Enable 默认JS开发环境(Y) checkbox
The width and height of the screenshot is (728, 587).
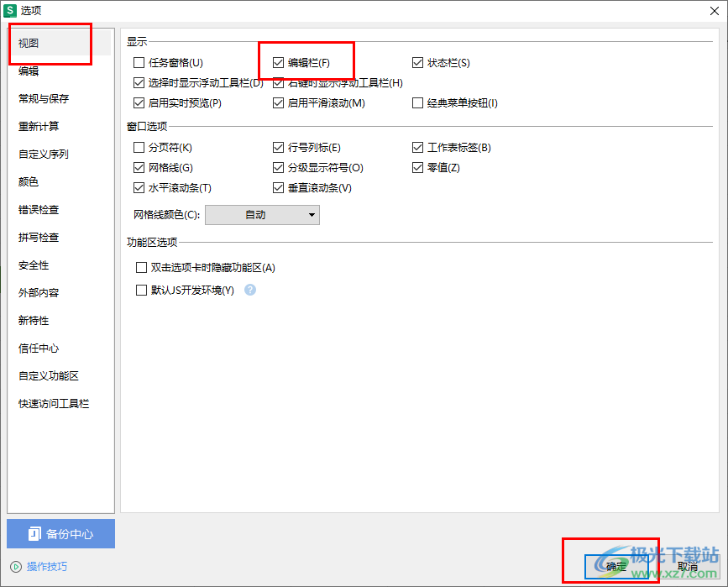(x=141, y=291)
